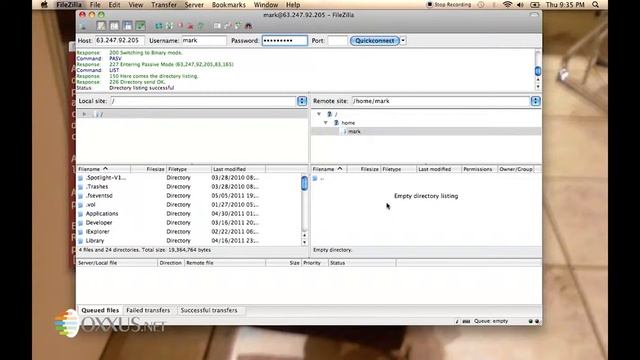640x360 pixels.
Task: Click local file list scroll down arrow
Action: (x=304, y=242)
